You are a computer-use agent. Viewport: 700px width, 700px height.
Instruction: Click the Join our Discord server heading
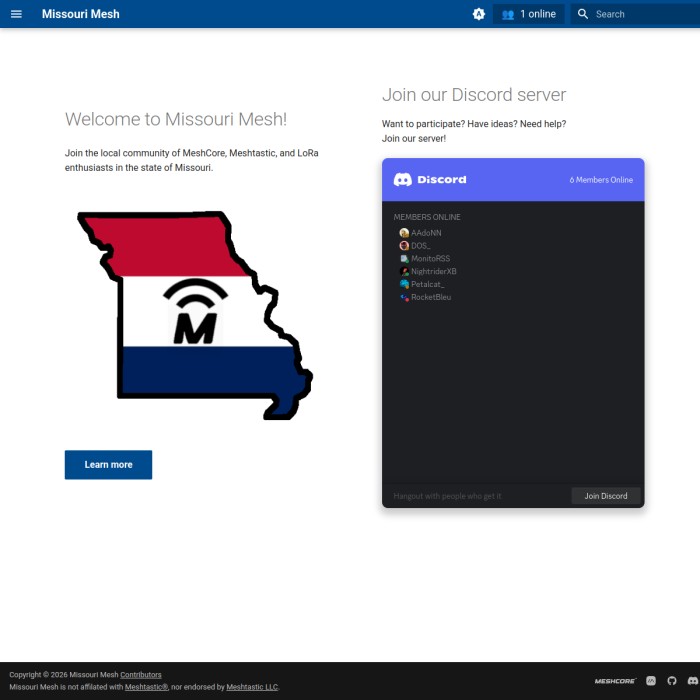[x=474, y=95]
